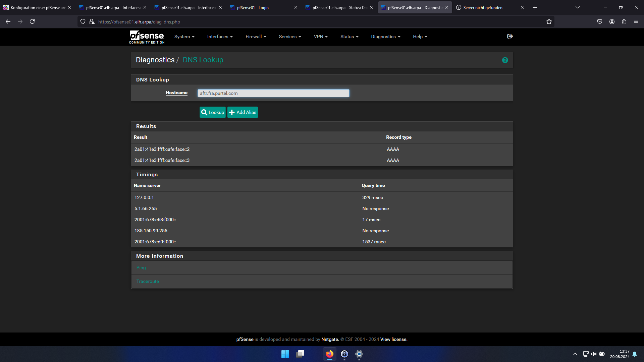The height and width of the screenshot is (362, 644).
Task: Click the tracking protection shield icon
Action: pyautogui.click(x=83, y=21)
